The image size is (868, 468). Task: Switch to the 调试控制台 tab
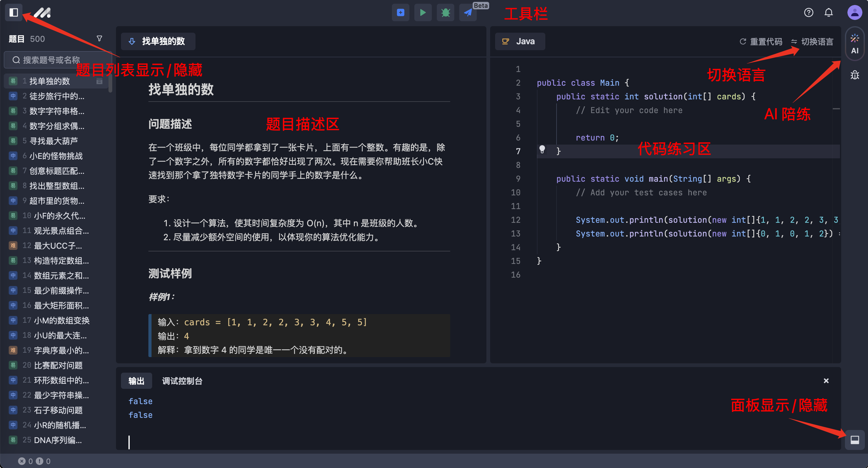(x=182, y=381)
